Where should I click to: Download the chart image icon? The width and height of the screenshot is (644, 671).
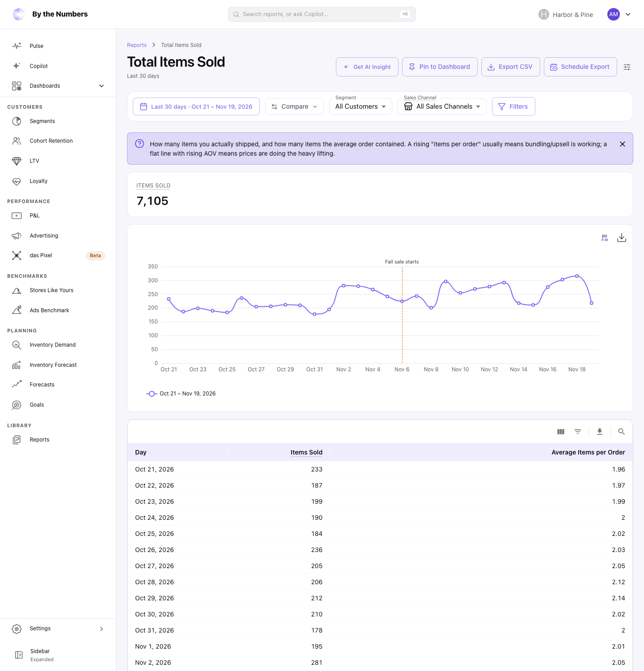tap(622, 238)
